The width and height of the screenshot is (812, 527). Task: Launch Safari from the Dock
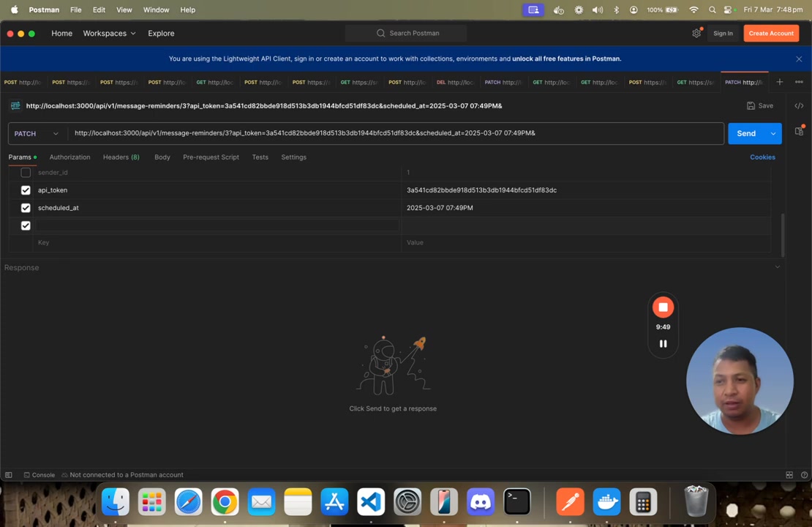[189, 501]
